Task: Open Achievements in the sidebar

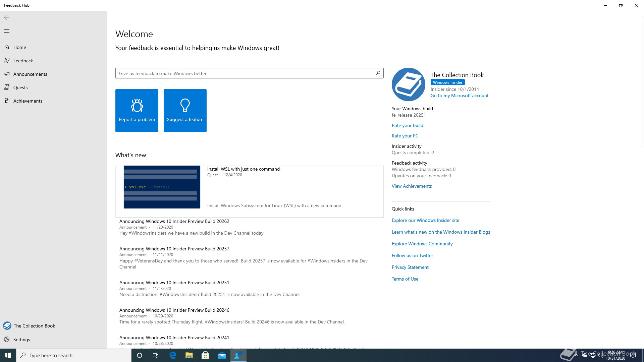Action: coord(54,101)
